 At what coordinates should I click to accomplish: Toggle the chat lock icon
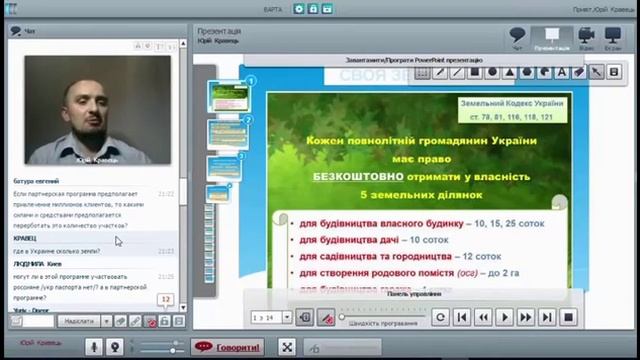click(x=164, y=321)
